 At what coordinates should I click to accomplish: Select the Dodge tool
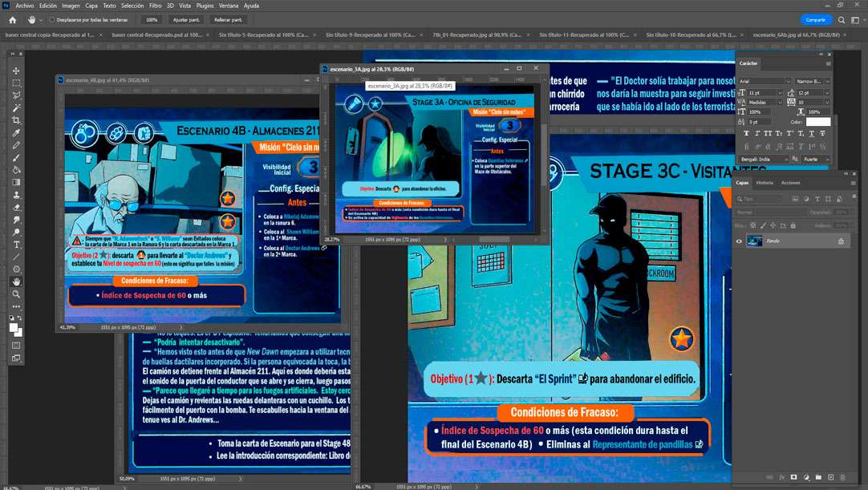(16, 232)
